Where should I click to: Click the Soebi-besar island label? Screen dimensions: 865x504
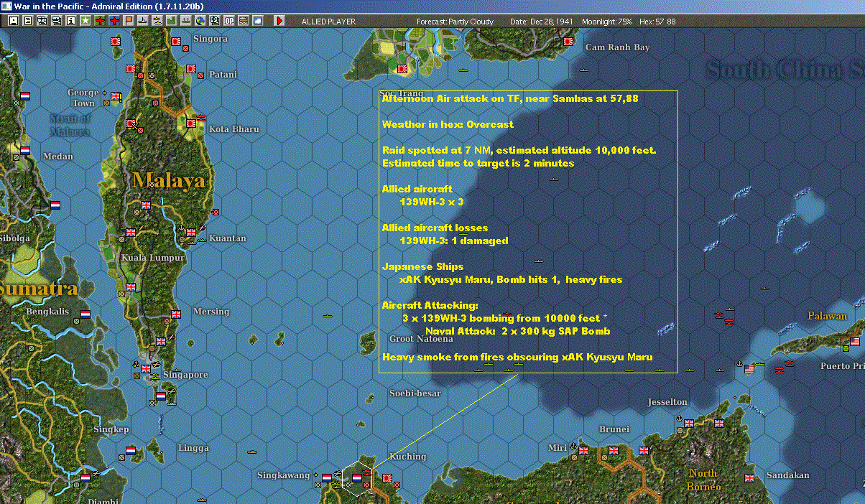(415, 393)
